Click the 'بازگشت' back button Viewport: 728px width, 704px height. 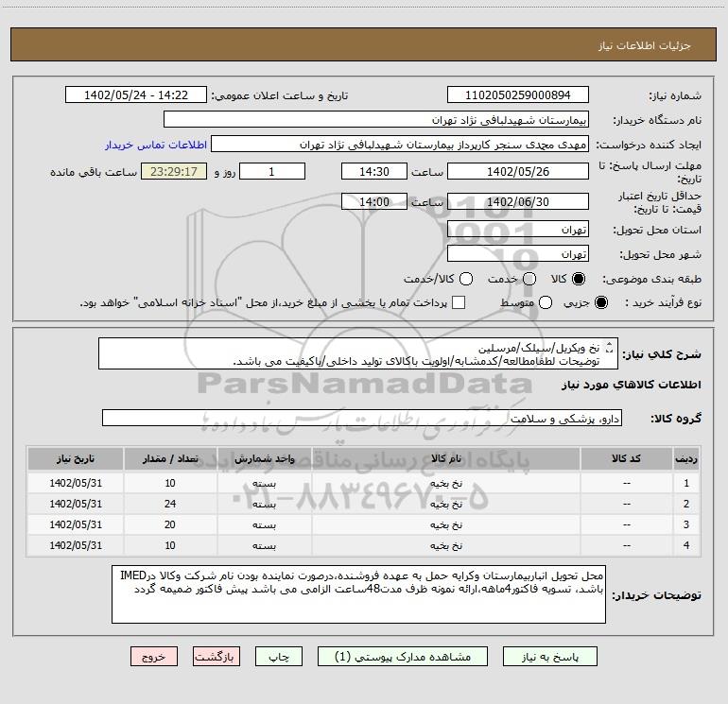point(217,656)
